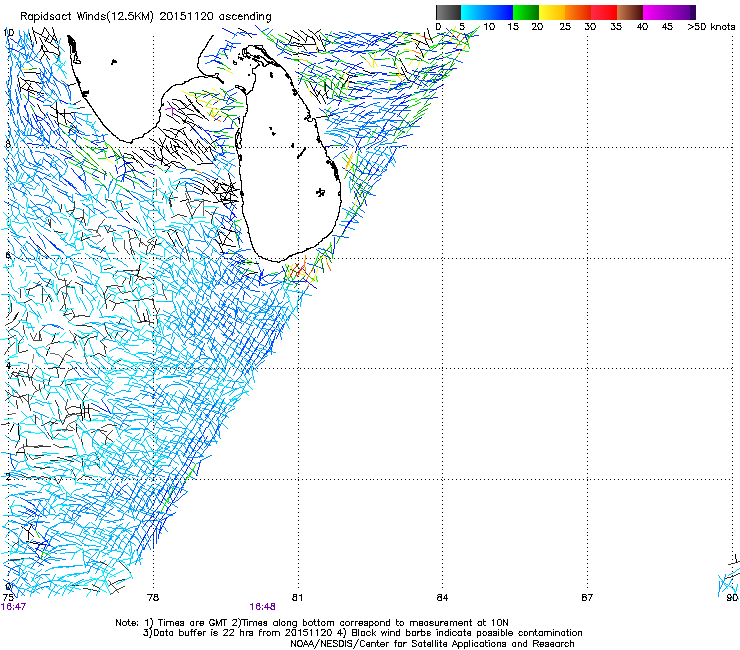Click the '>50 knots' legend label
This screenshot has width=740, height=650.
click(711, 27)
